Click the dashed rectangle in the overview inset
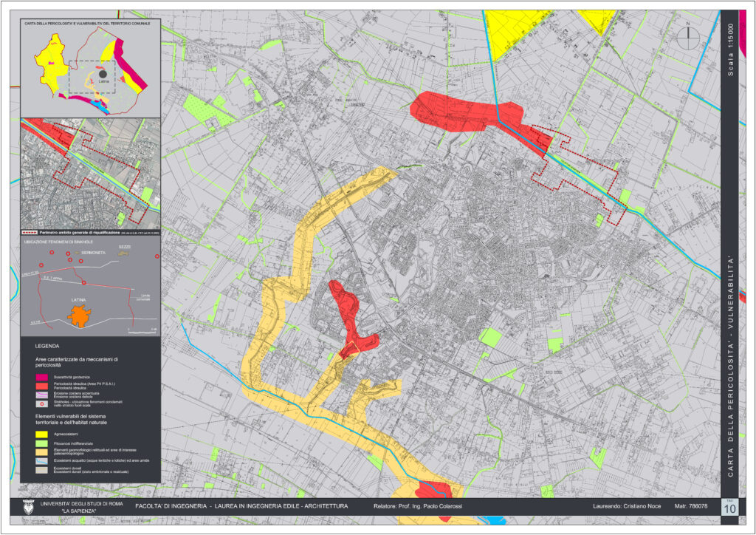 coord(92,77)
